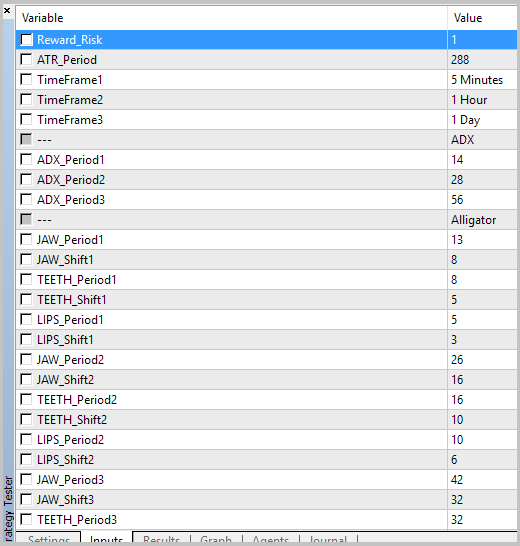Viewport: 520px width, 546px height.
Task: Check the ADX_Period2 box
Action: pos(26,179)
